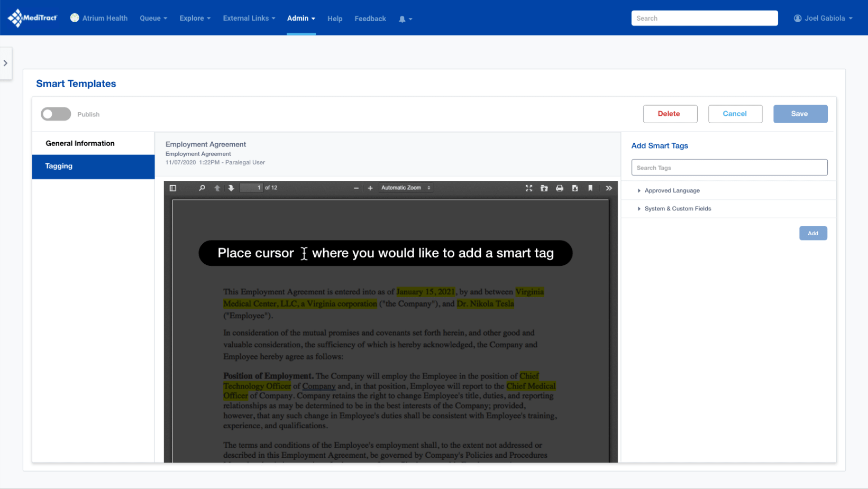
Task: Save the Smart Template
Action: tap(800, 114)
